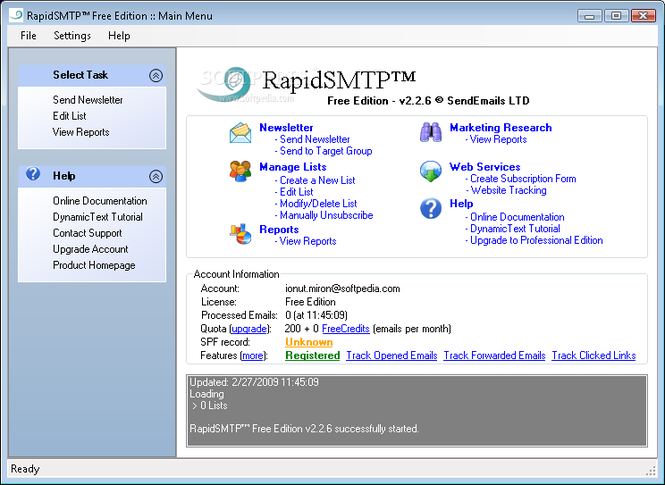Click the Newsletter heading link
This screenshot has width=665, height=485.
[x=286, y=127]
